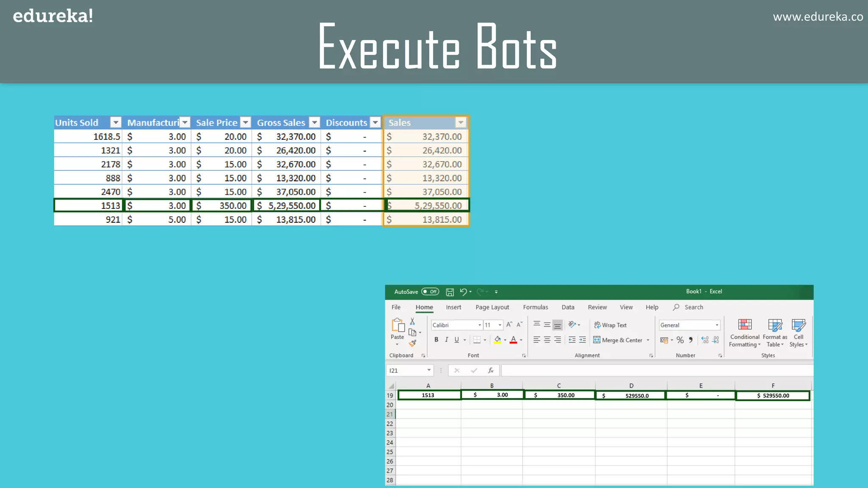This screenshot has width=868, height=488.
Task: Click the Undo arrow icon
Action: [463, 292]
